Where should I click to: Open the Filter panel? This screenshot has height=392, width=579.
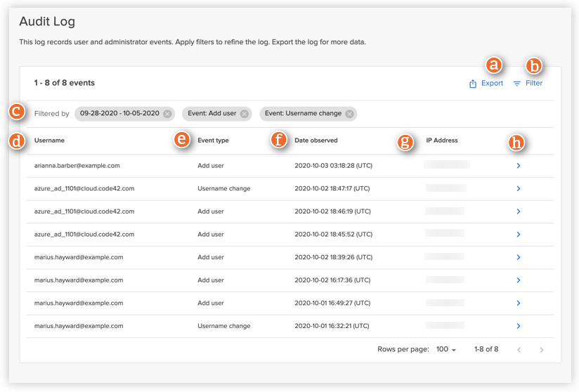[528, 84]
